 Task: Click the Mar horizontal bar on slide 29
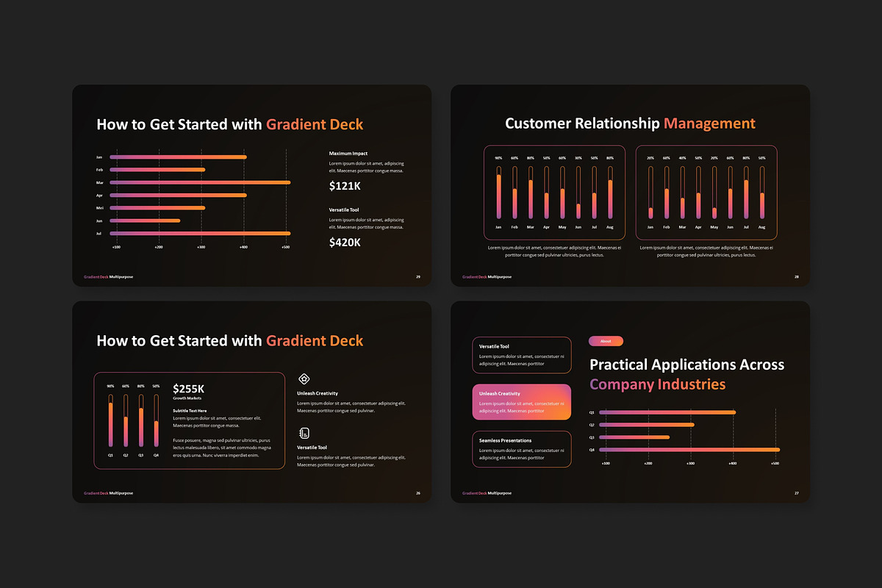click(x=200, y=182)
